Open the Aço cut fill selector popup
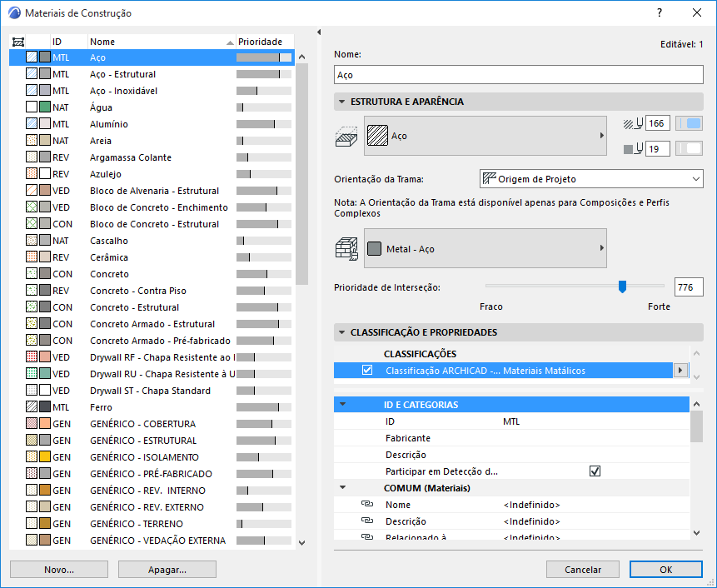Screen dimensions: 717x588 point(485,136)
